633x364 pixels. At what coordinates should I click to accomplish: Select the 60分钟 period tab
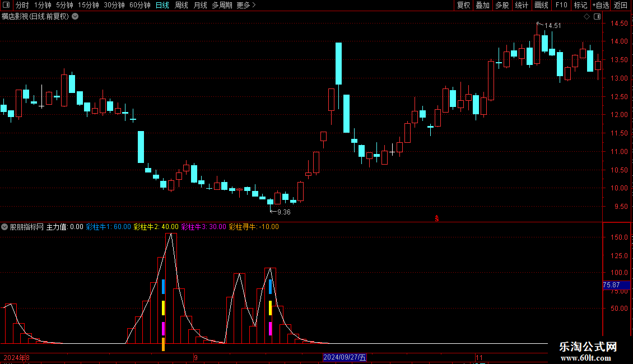click(139, 5)
